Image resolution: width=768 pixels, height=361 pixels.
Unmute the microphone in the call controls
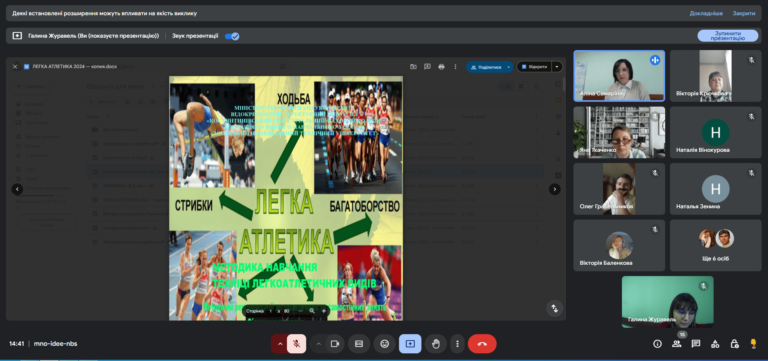point(296,344)
